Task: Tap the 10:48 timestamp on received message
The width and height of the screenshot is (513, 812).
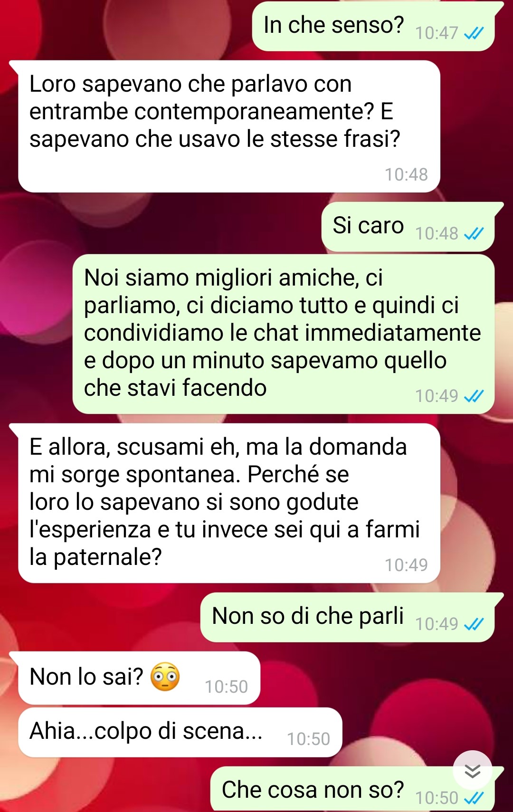Action: point(406,175)
